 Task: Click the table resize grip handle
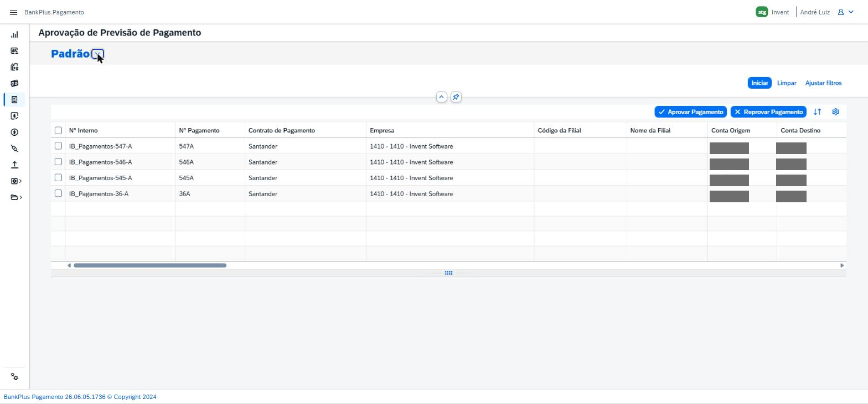(448, 273)
